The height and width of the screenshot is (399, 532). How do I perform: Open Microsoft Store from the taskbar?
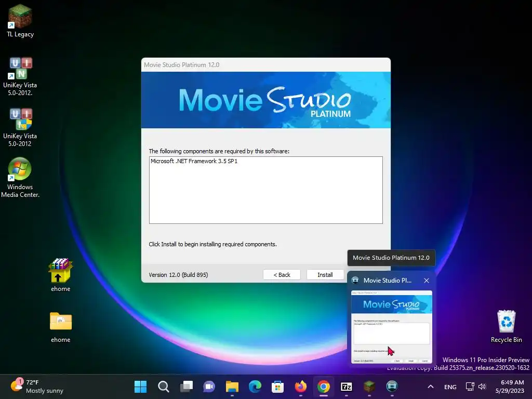277,387
